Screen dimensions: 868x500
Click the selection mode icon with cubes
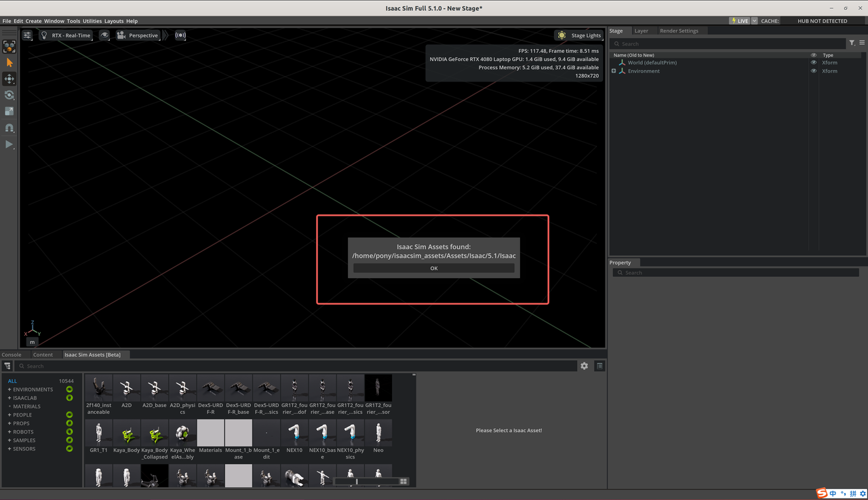pos(9,47)
